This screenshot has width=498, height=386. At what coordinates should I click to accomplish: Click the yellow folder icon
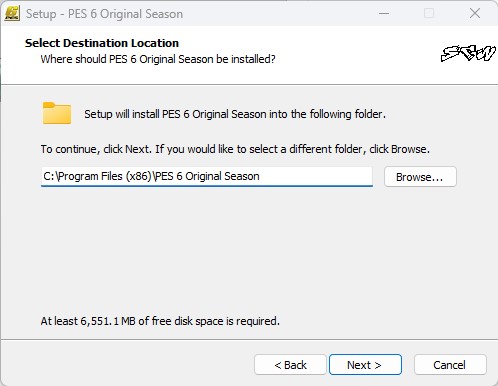(57, 113)
